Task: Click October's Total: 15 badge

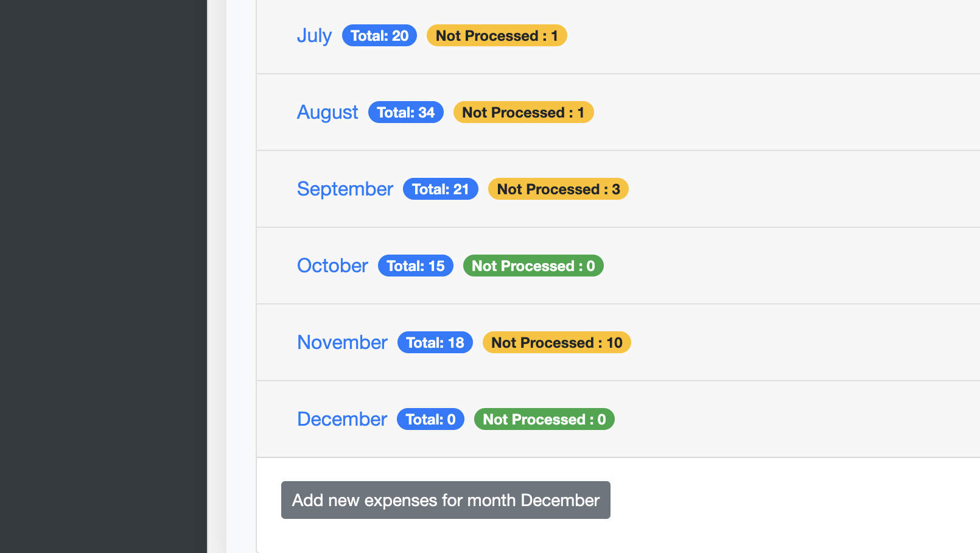Action: pyautogui.click(x=415, y=266)
